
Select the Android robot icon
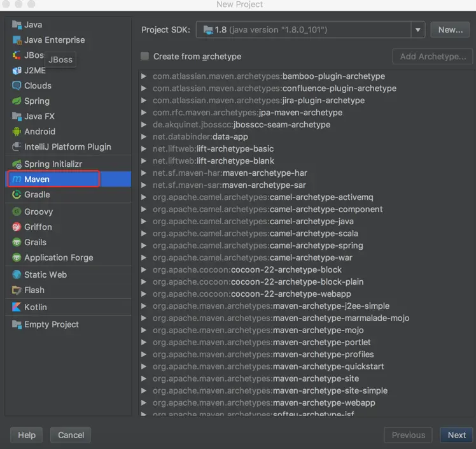[17, 132]
